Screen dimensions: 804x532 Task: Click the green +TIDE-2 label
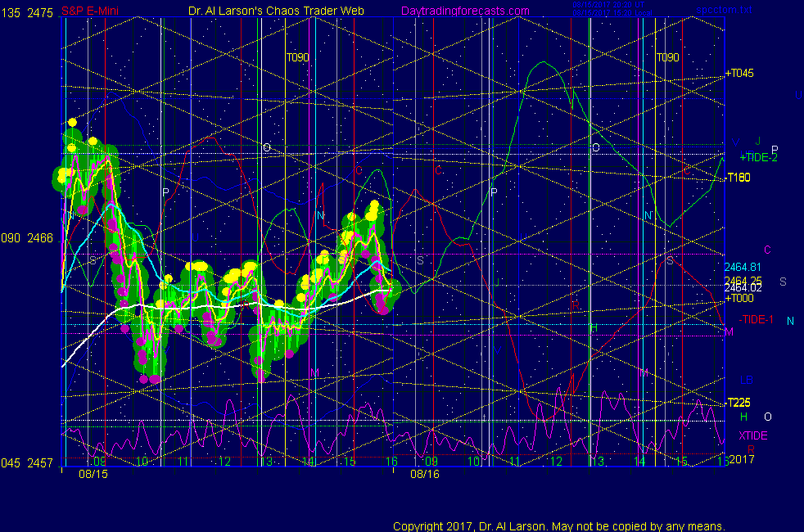tap(758, 157)
